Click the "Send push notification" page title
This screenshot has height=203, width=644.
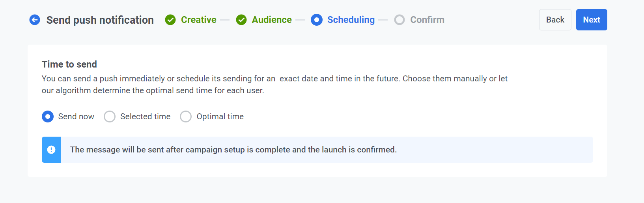100,20
